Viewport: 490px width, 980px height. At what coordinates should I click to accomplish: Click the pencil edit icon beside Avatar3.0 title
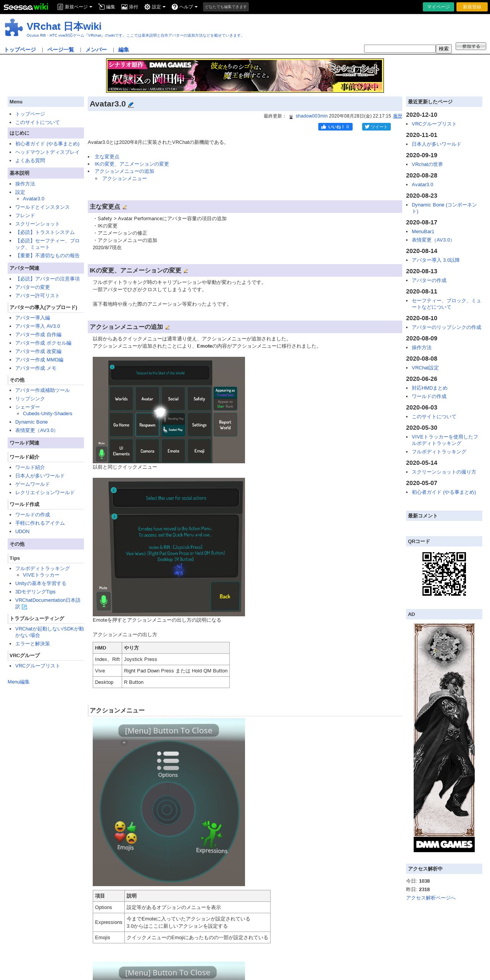(131, 105)
